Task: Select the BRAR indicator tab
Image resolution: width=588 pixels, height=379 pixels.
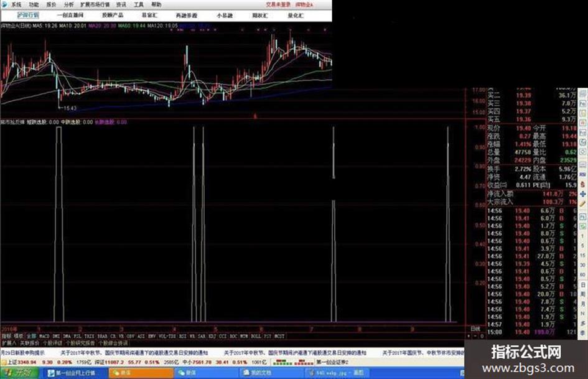Action: 101,336
